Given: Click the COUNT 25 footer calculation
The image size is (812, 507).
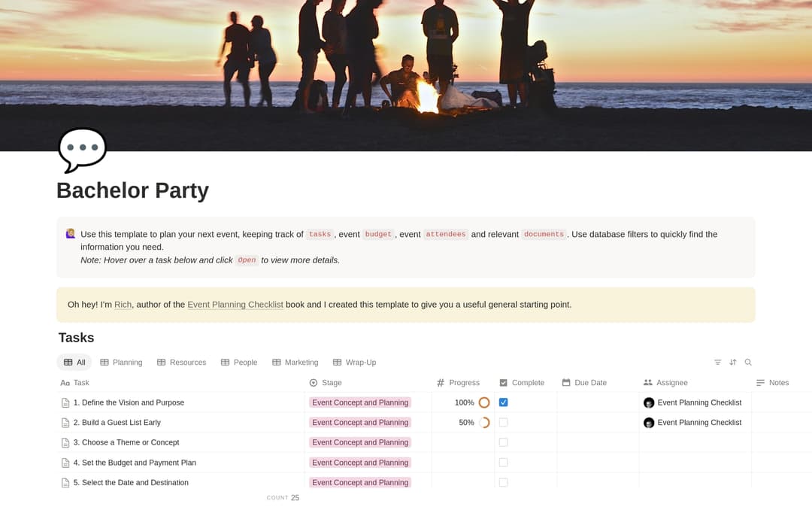Looking at the screenshot, I should pyautogui.click(x=283, y=498).
